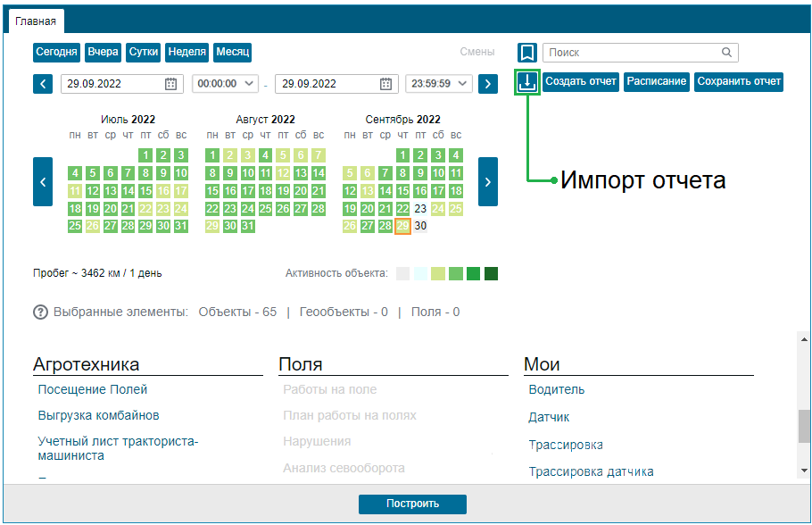Open help icon beside selected elements

[x=40, y=312]
